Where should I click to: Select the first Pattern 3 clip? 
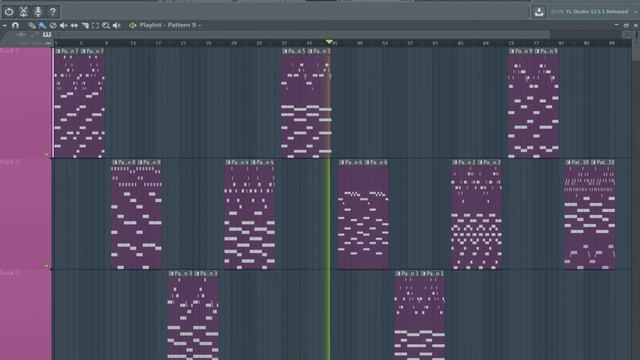pos(180,315)
